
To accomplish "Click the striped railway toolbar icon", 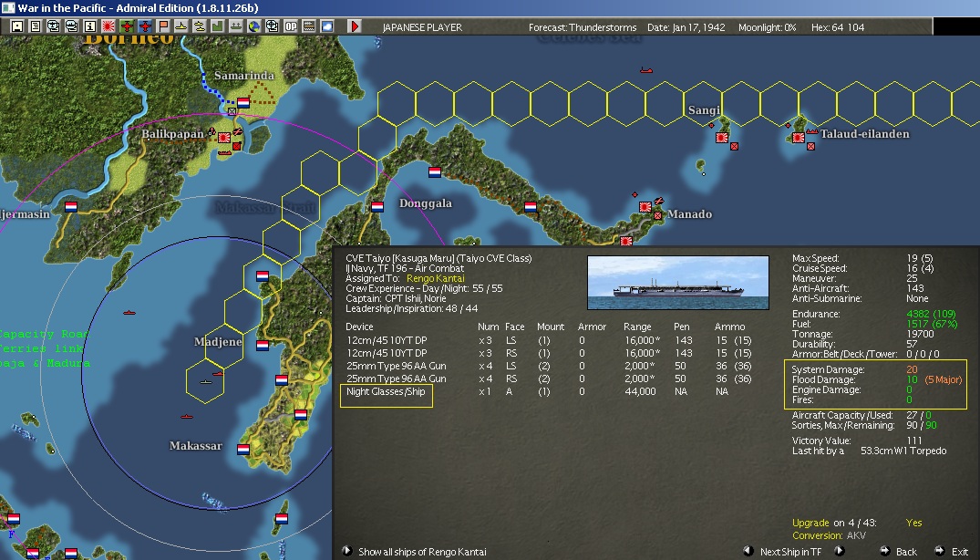I will point(309,26).
